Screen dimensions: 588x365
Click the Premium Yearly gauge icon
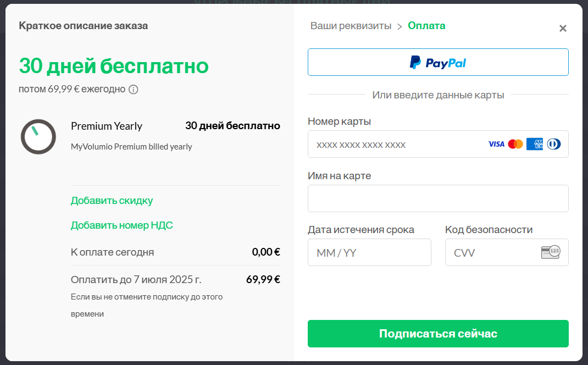click(38, 136)
